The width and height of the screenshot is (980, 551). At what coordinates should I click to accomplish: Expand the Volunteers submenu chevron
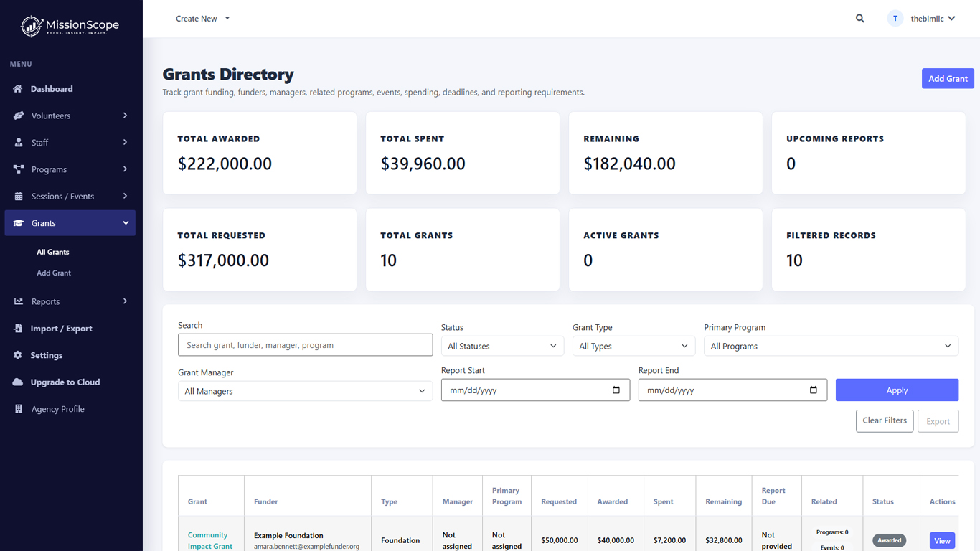point(125,116)
